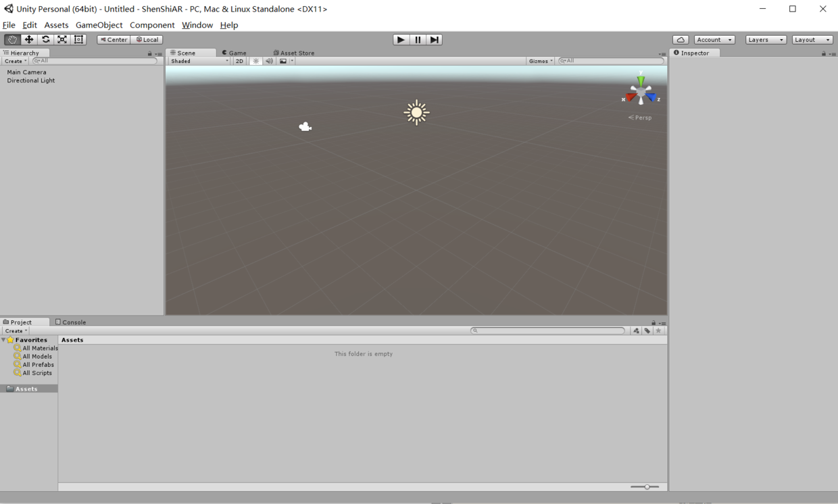Viewport: 838px width, 504px height.
Task: Click the Scene view search field
Action: tap(611, 61)
